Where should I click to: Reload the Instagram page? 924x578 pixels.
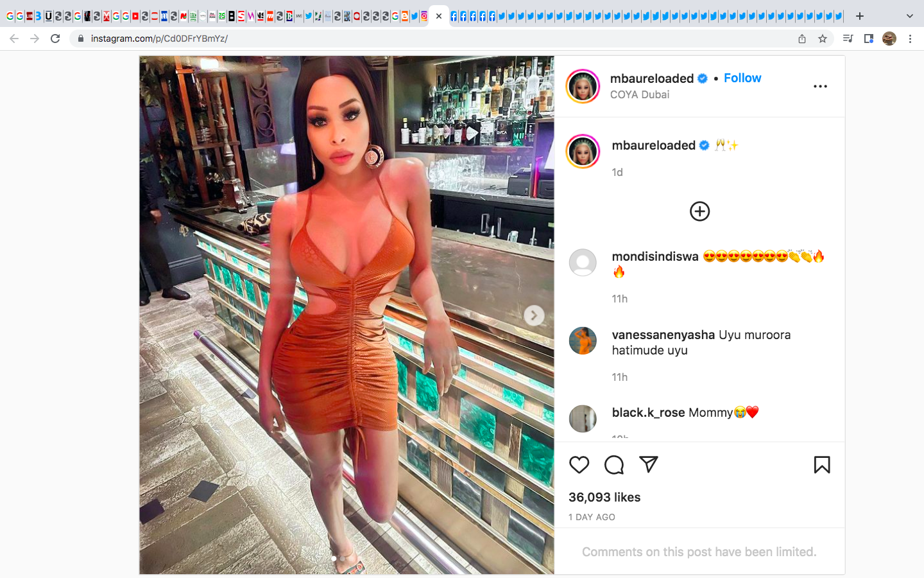point(55,39)
